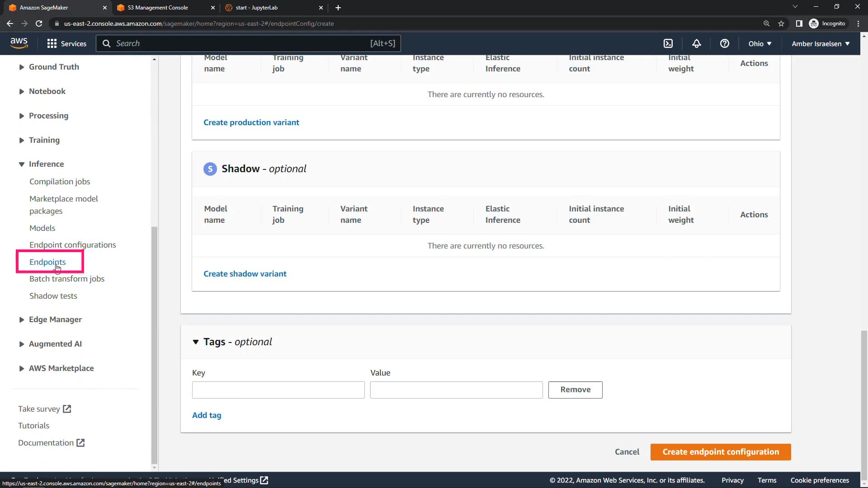Bookmark this page with star icon

[x=781, y=23]
